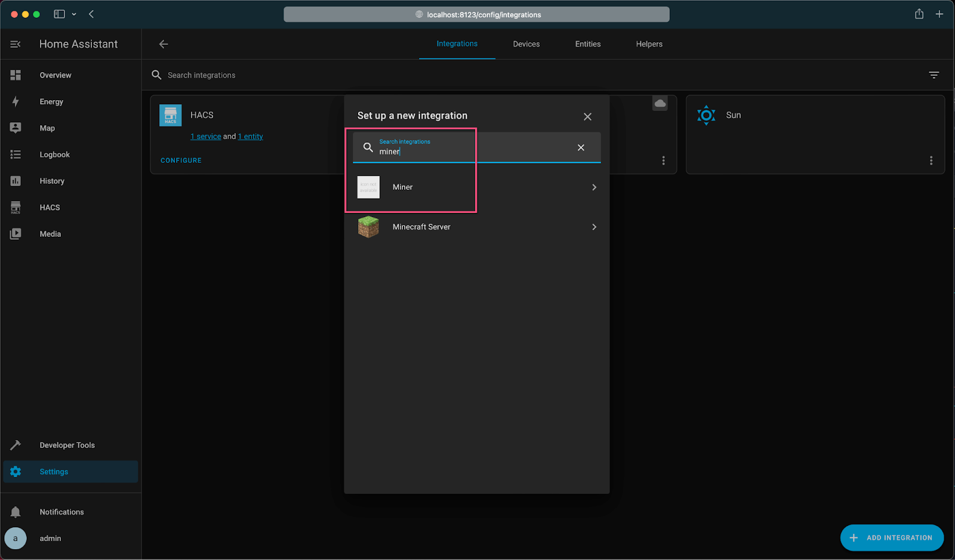Open the Energy page

[70, 101]
